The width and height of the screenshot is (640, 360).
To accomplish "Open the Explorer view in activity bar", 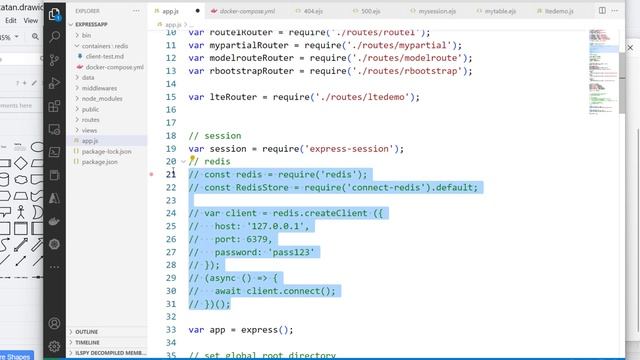I will (x=54, y=15).
